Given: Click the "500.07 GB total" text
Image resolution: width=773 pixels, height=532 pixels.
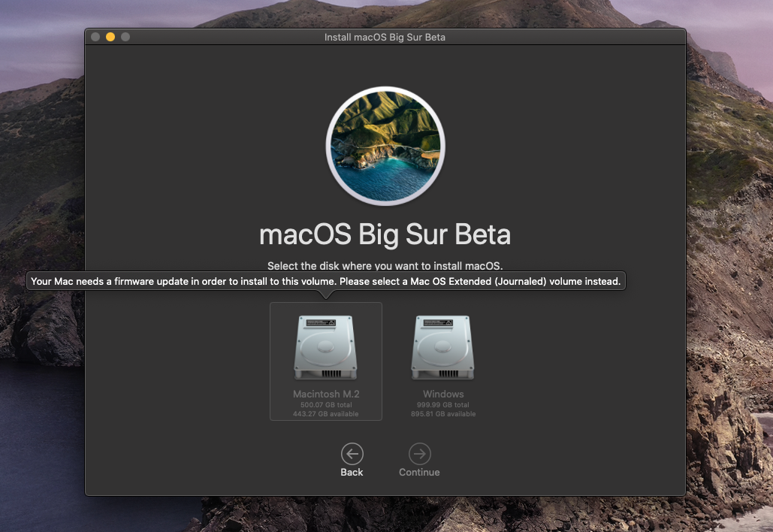Looking at the screenshot, I should click(x=326, y=405).
